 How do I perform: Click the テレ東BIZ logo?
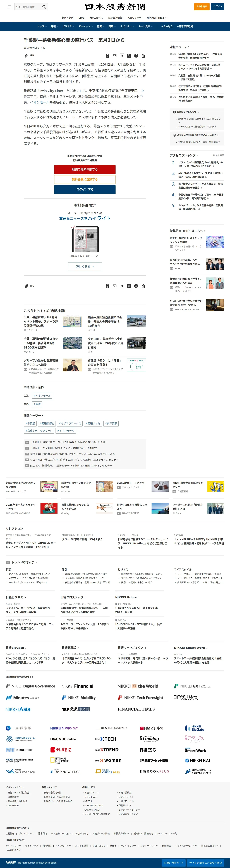point(61,750)
